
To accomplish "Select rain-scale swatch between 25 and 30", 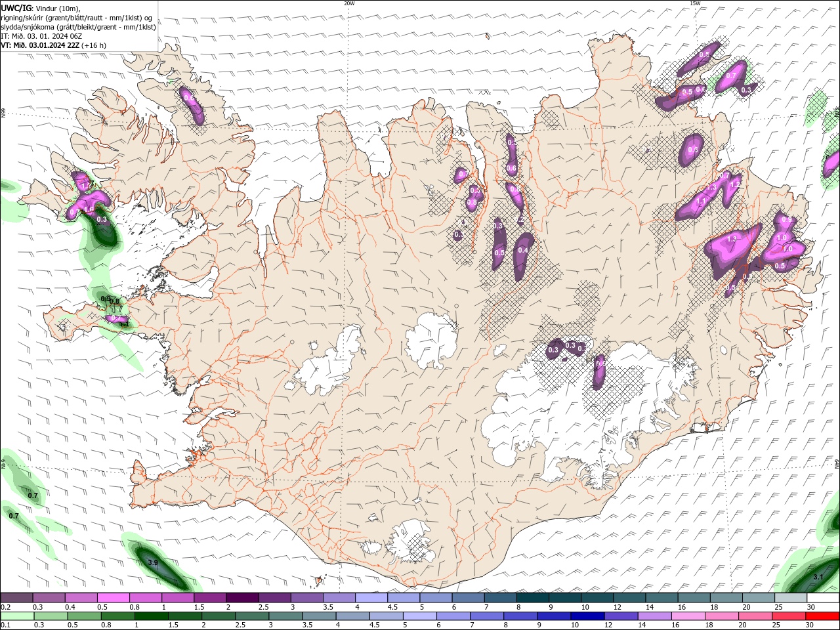I will click(x=788, y=616).
